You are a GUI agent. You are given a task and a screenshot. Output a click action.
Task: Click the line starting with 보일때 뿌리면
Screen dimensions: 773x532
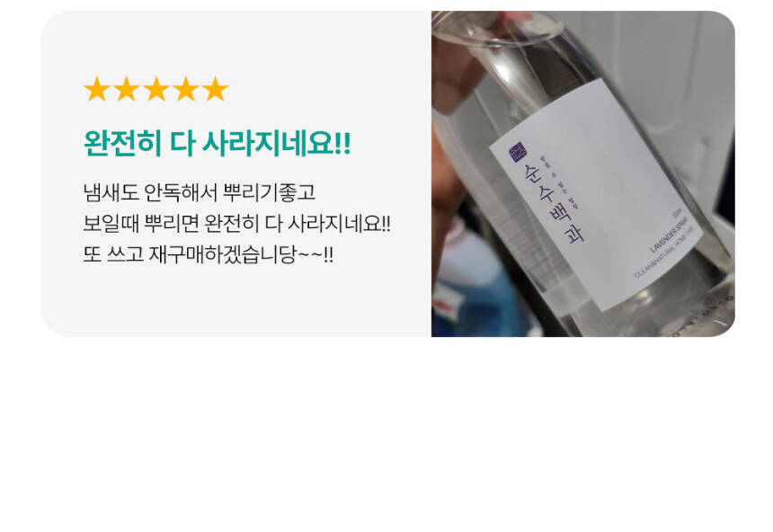tap(236, 224)
